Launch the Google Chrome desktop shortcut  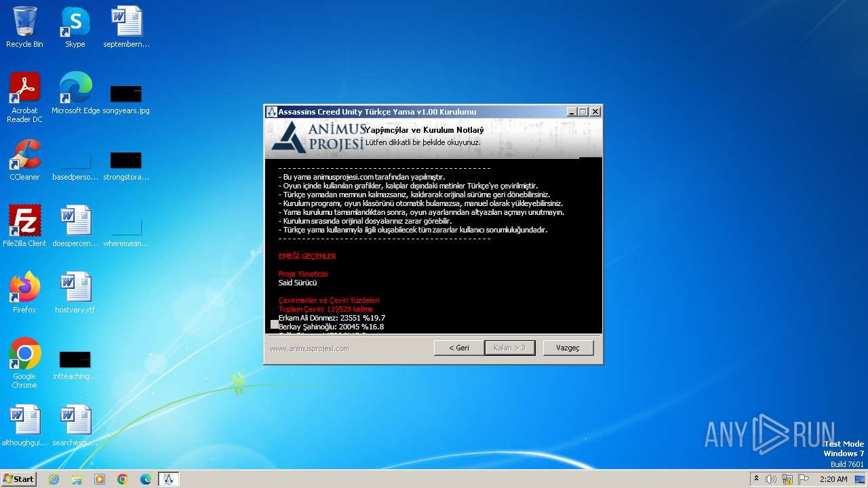(24, 363)
